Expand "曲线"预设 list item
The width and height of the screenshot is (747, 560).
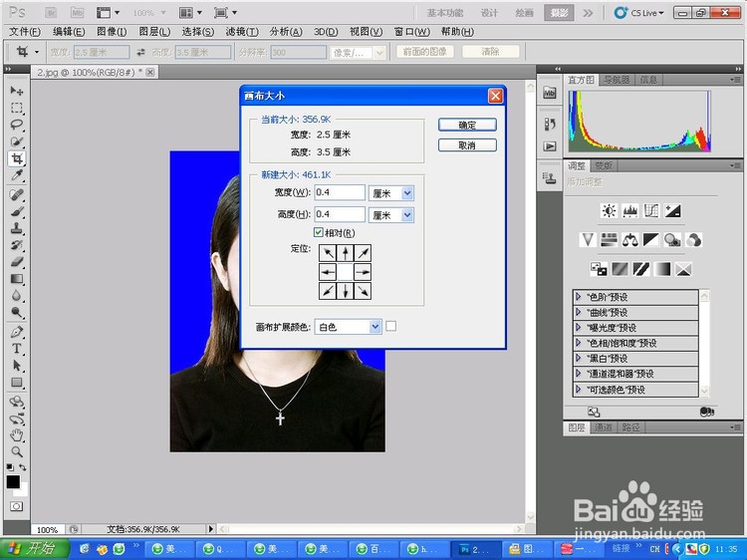click(x=579, y=312)
